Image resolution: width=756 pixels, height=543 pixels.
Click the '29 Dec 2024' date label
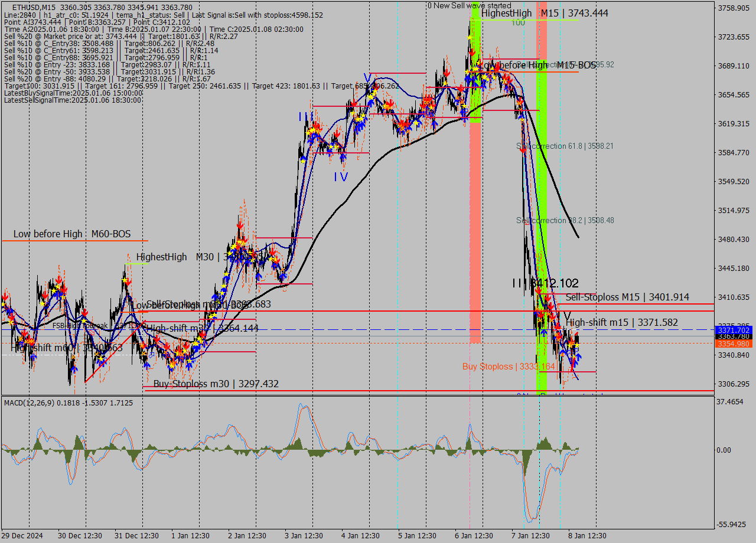click(x=22, y=536)
